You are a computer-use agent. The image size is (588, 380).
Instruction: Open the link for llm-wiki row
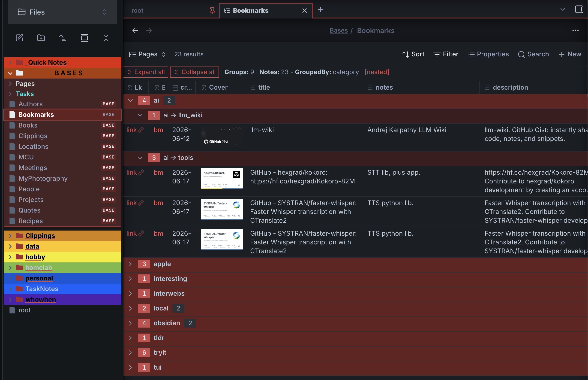pyautogui.click(x=135, y=130)
